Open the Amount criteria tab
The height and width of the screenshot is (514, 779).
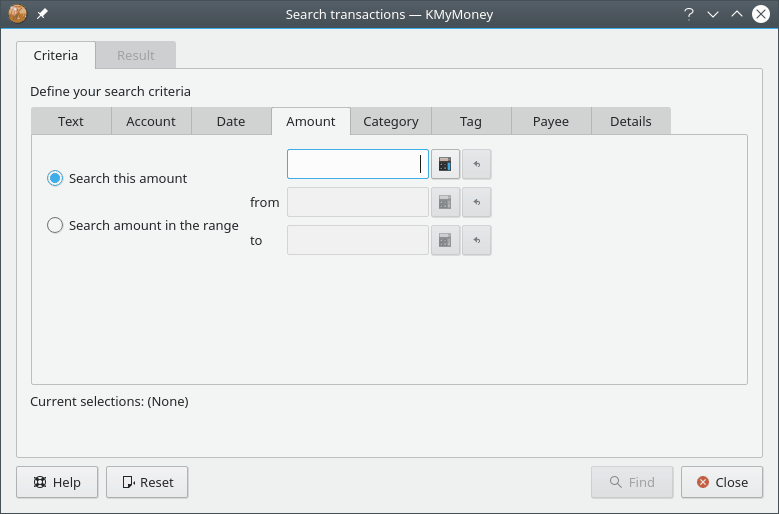pos(311,121)
